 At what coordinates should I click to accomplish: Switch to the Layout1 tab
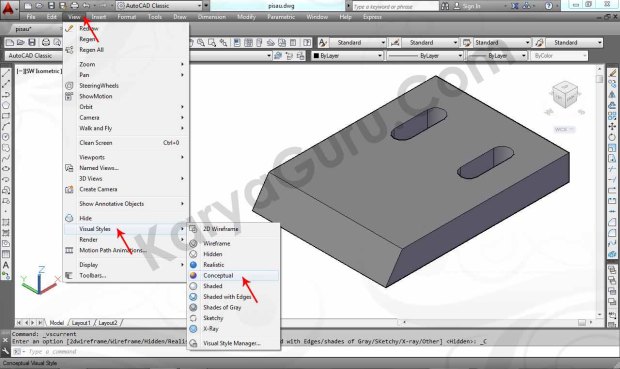point(81,323)
